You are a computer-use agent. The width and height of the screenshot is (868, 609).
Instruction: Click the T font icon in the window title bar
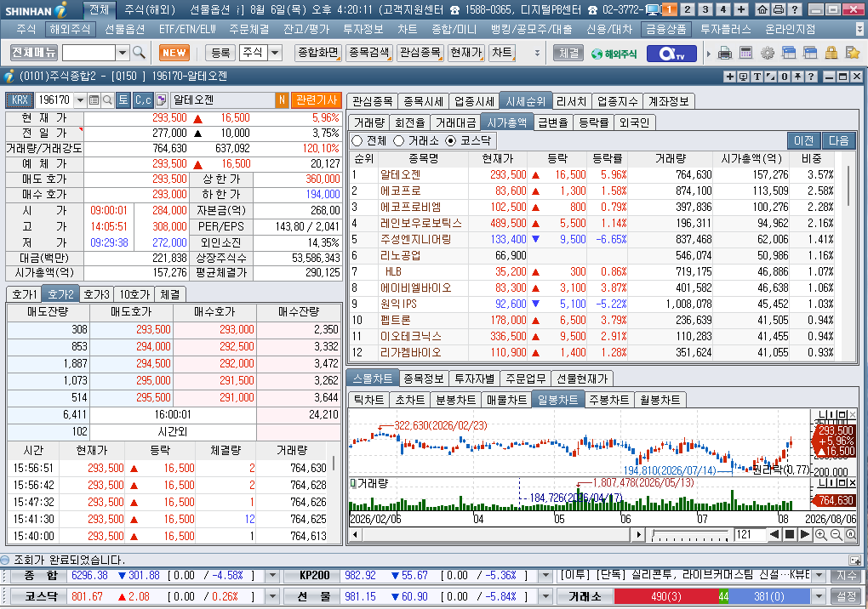[x=757, y=77]
